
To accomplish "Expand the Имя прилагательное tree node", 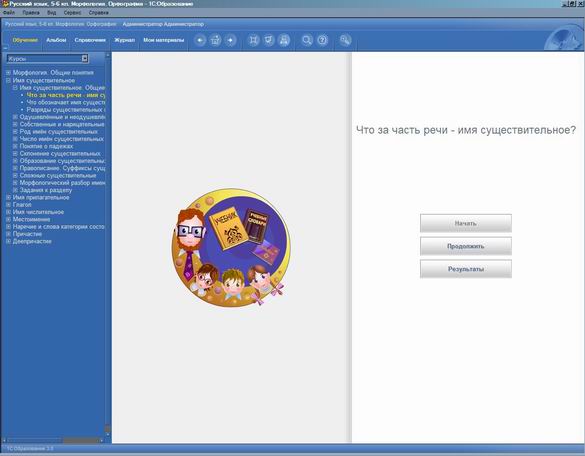I will click(x=8, y=197).
